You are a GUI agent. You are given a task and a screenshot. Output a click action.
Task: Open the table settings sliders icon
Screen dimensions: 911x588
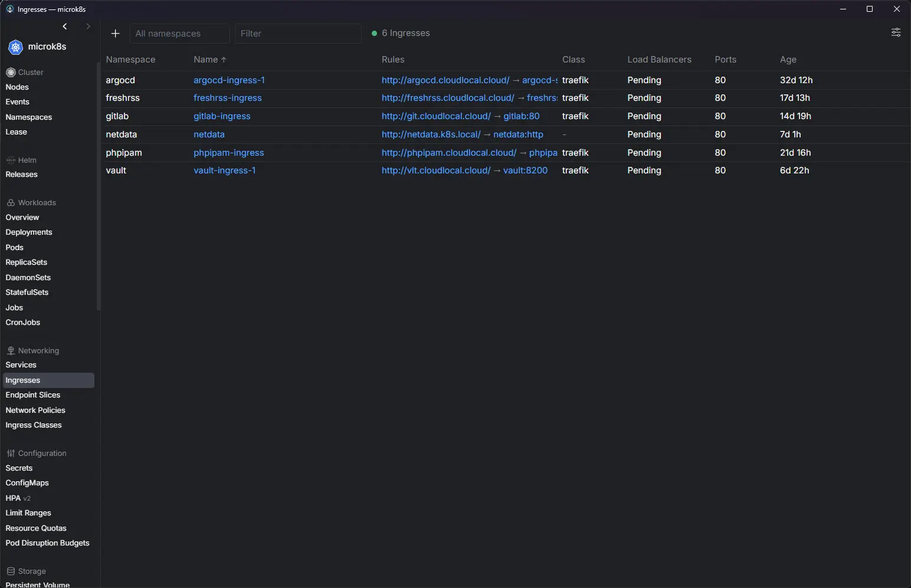(x=896, y=32)
